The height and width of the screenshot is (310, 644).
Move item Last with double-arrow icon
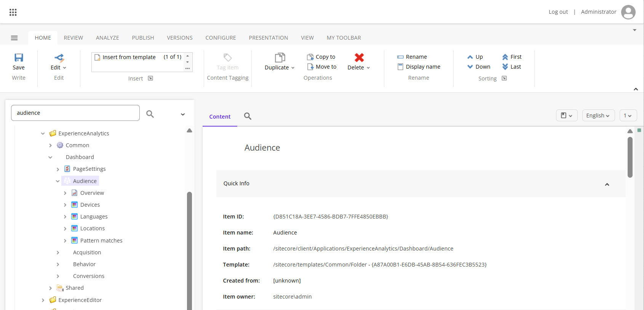pyautogui.click(x=505, y=67)
